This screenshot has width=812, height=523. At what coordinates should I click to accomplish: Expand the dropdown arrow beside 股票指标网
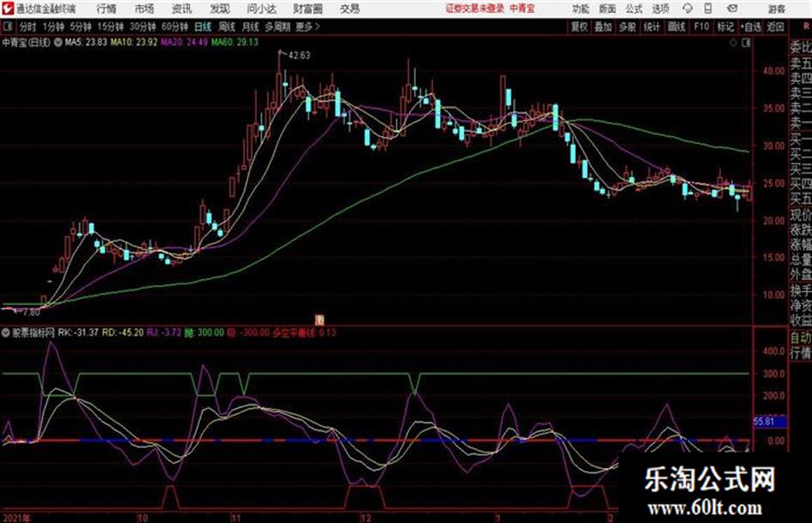6,333
